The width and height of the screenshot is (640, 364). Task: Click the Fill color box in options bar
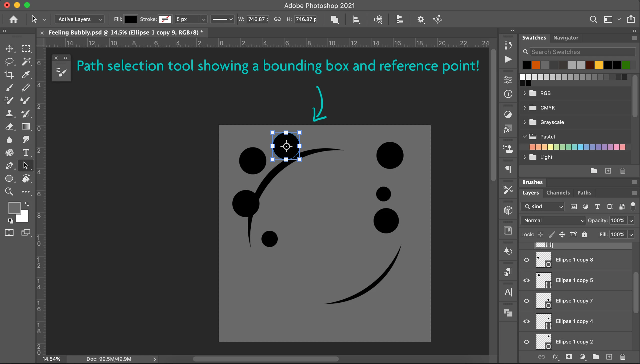(131, 19)
